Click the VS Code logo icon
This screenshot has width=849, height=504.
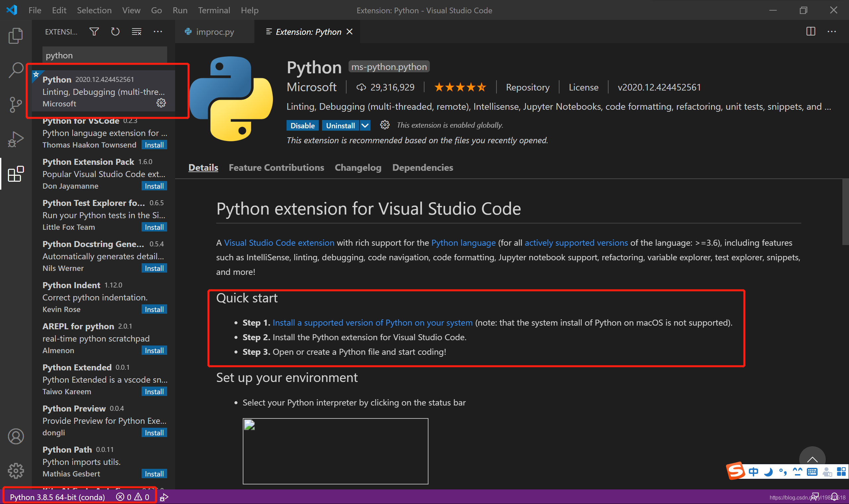tap(12, 10)
